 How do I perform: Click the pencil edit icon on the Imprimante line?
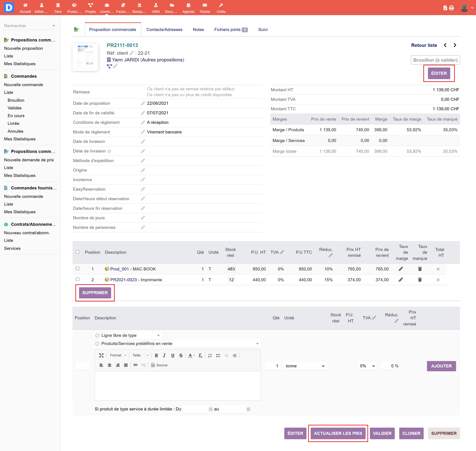401,280
